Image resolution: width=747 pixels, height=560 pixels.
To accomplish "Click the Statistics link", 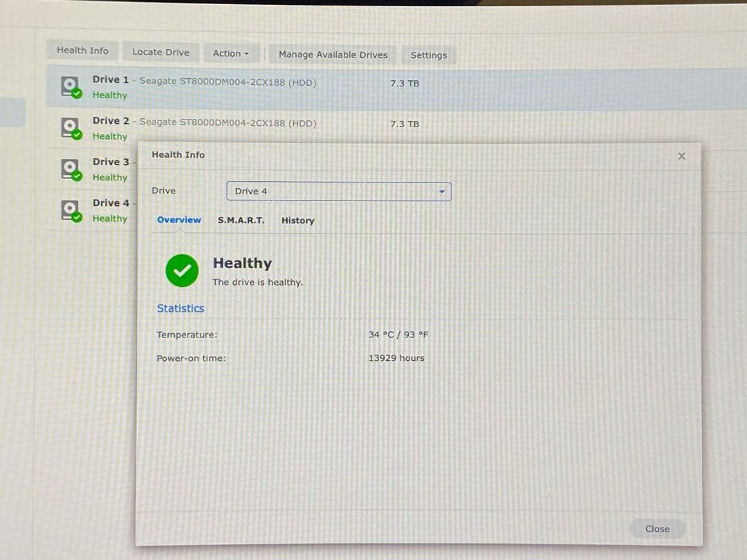I will pos(180,308).
